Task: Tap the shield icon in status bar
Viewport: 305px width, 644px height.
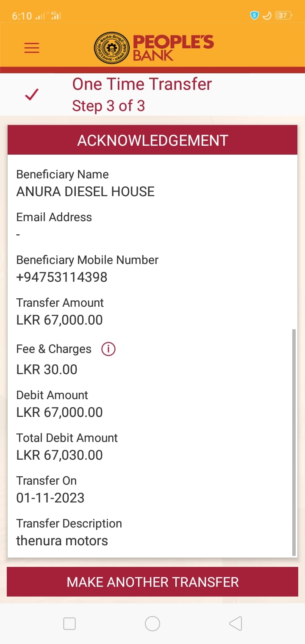Action: pyautogui.click(x=254, y=16)
